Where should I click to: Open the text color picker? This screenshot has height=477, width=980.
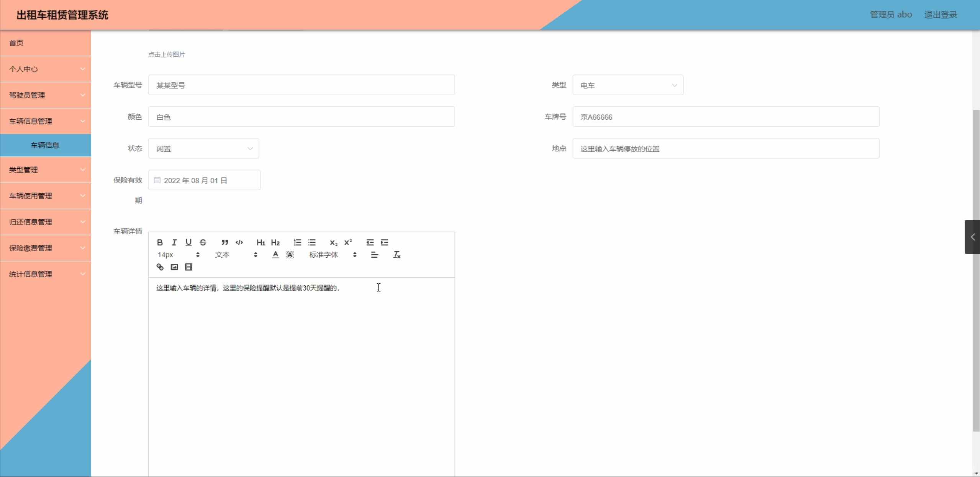click(275, 255)
